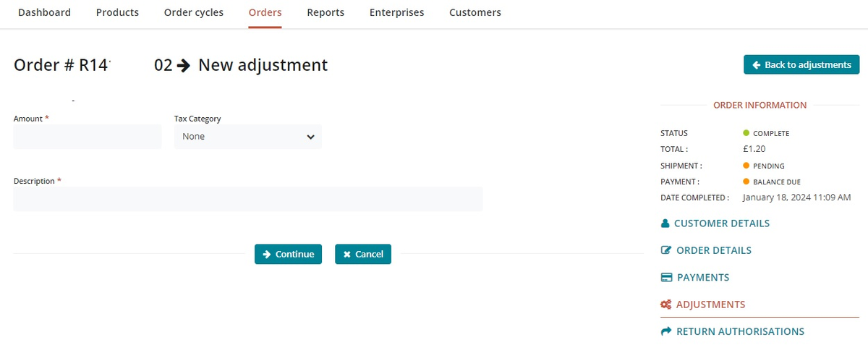Open the Return Authorisations link
Image resolution: width=868 pixels, height=353 pixels.
(740, 331)
